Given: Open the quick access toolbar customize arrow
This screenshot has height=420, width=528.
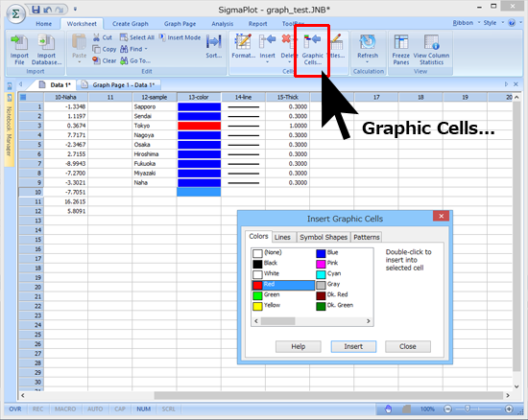Looking at the screenshot, I should pos(75,9).
